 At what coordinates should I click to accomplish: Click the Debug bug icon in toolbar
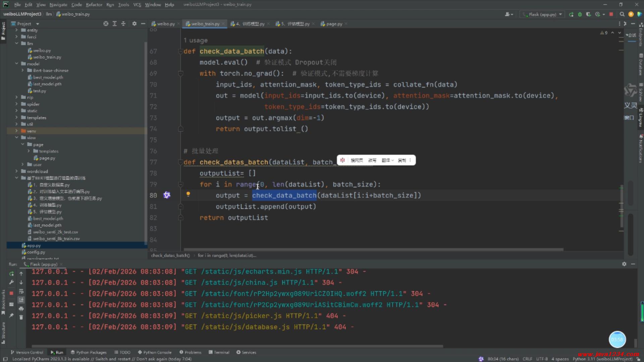(x=580, y=14)
